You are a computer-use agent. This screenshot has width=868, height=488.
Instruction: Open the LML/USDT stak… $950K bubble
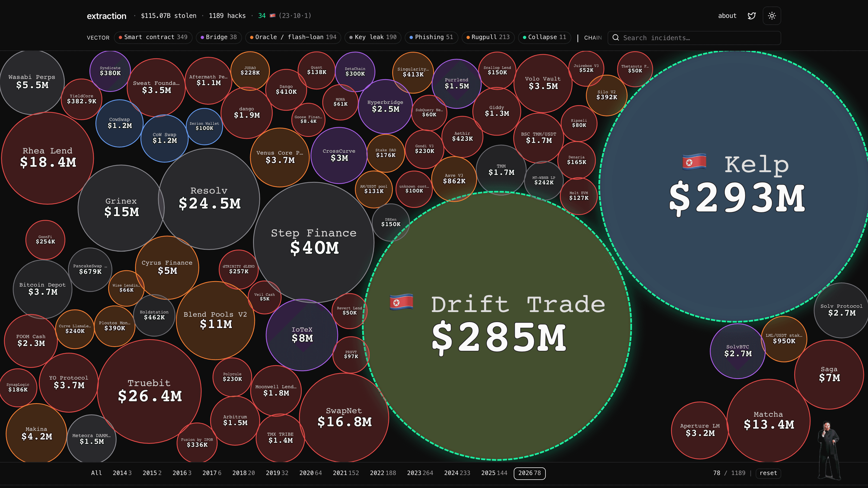[x=784, y=339]
